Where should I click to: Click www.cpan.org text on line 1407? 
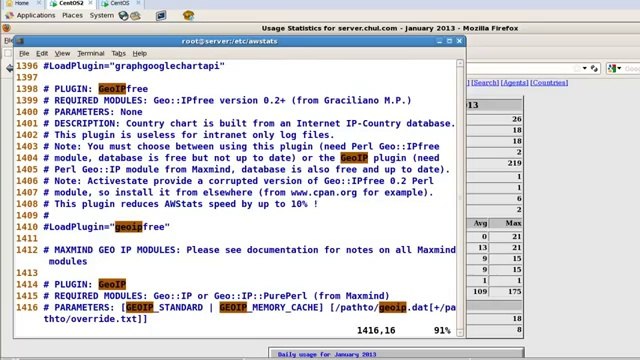click(x=324, y=193)
